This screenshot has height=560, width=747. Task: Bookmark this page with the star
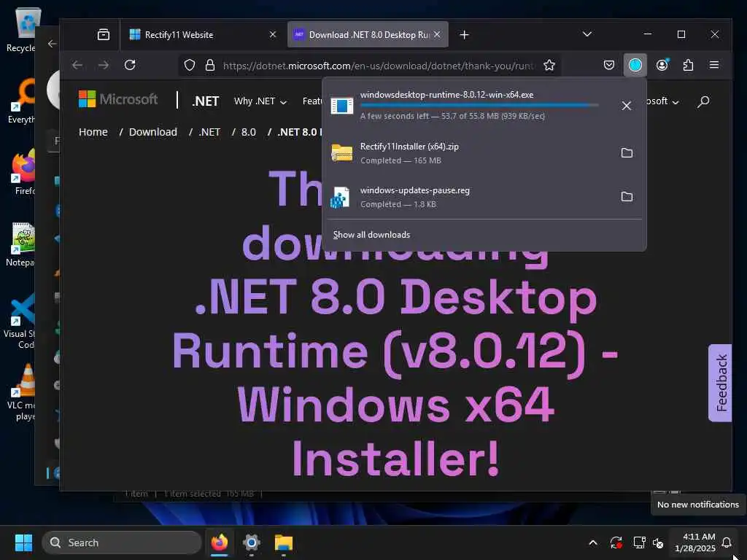point(549,65)
